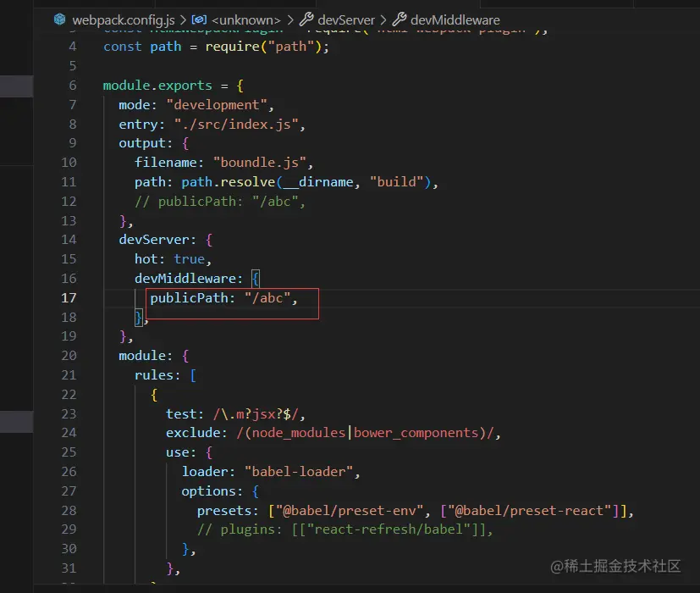Click the text 'require("path")' on line 4
Viewport: 700px width, 593px height.
pyautogui.click(x=263, y=47)
